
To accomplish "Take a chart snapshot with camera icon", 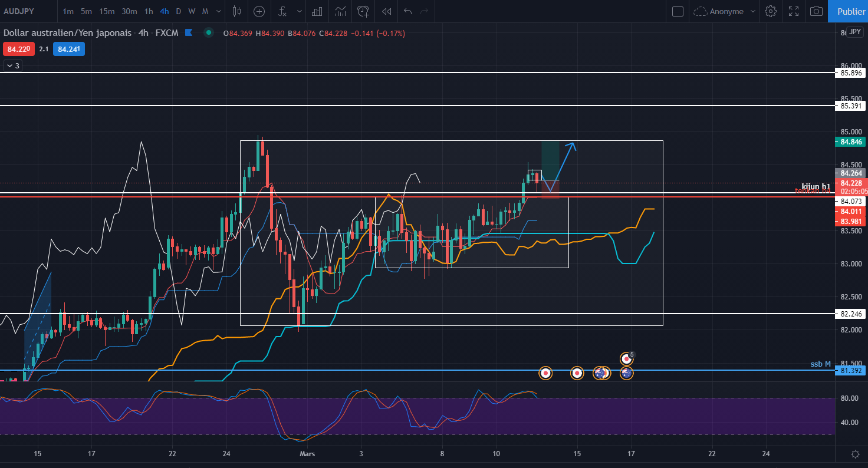I will (816, 11).
